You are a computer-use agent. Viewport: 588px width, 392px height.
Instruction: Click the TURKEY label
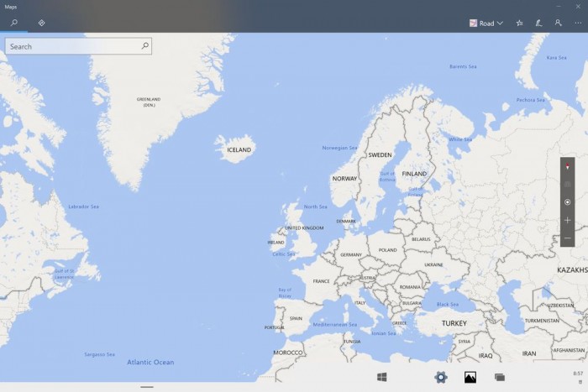(454, 323)
